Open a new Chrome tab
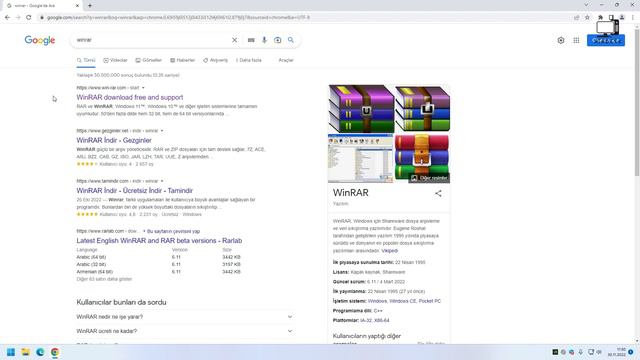This screenshot has height=360, width=640. [90, 6]
